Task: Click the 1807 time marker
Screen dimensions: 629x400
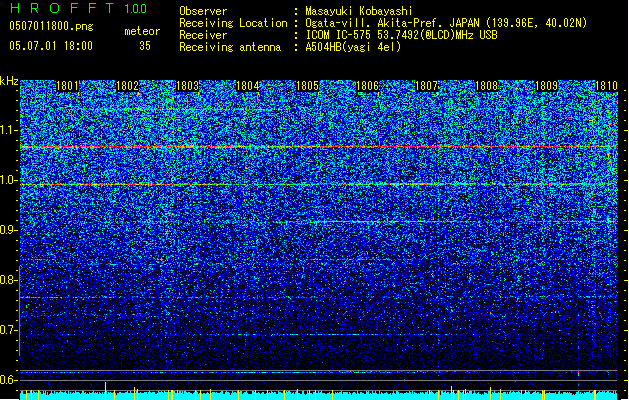Action: click(426, 86)
